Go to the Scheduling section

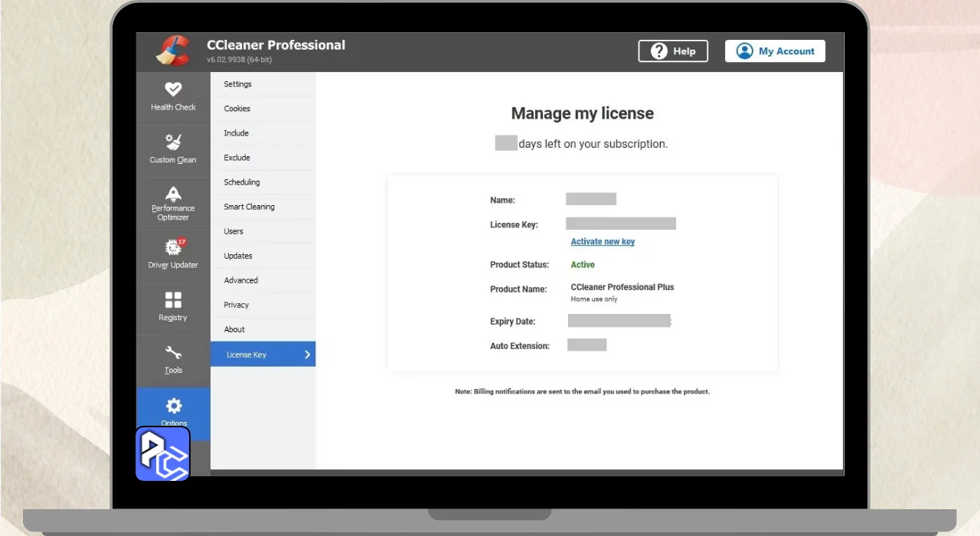[x=241, y=182]
